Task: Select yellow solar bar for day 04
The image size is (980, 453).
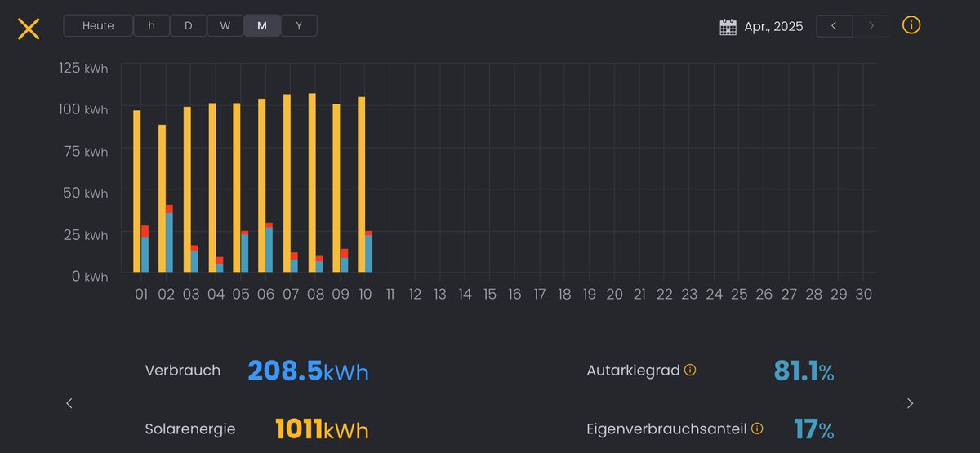Action: click(212, 188)
